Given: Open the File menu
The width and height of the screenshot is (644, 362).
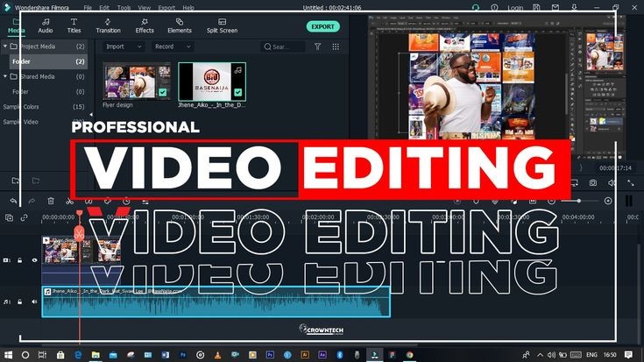Looking at the screenshot, I should click(x=88, y=7).
